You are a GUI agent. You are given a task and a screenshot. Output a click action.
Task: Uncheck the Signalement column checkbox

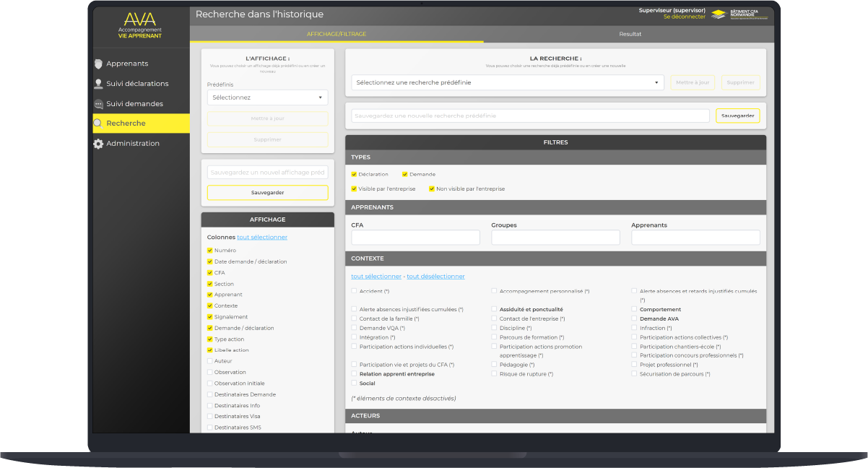point(209,317)
